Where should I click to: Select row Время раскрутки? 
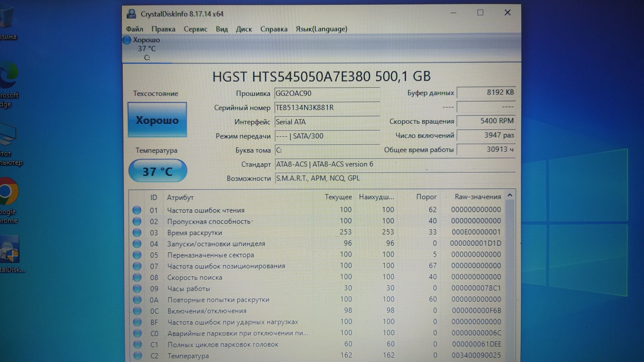point(317,233)
